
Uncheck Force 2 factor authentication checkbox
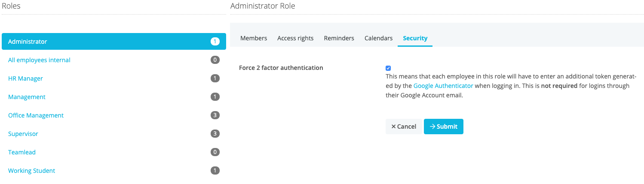[x=388, y=68]
